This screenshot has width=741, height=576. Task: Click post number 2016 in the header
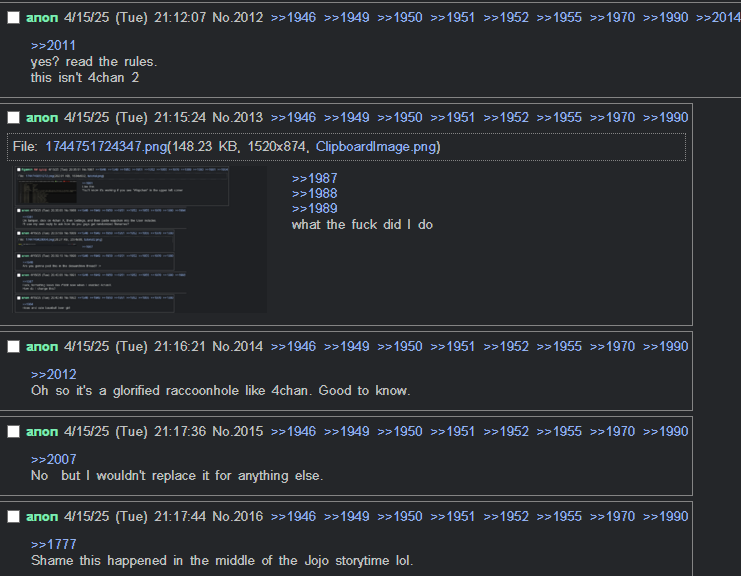[246, 516]
